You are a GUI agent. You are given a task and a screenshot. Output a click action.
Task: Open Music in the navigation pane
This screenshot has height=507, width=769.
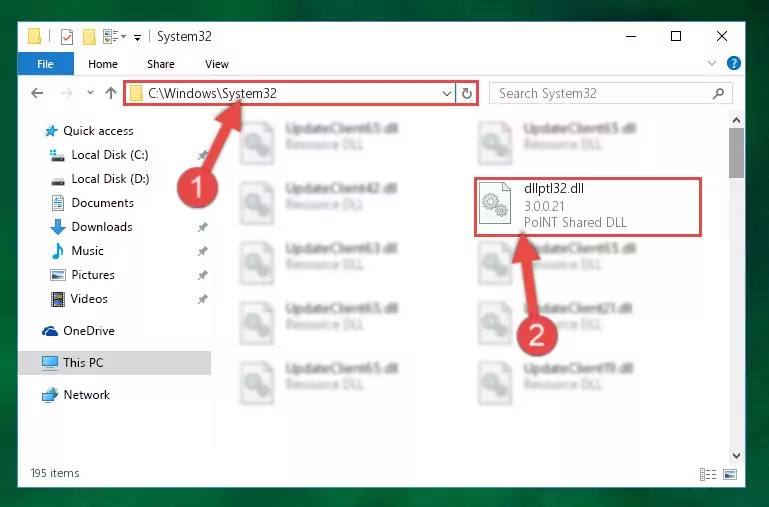[x=87, y=251]
